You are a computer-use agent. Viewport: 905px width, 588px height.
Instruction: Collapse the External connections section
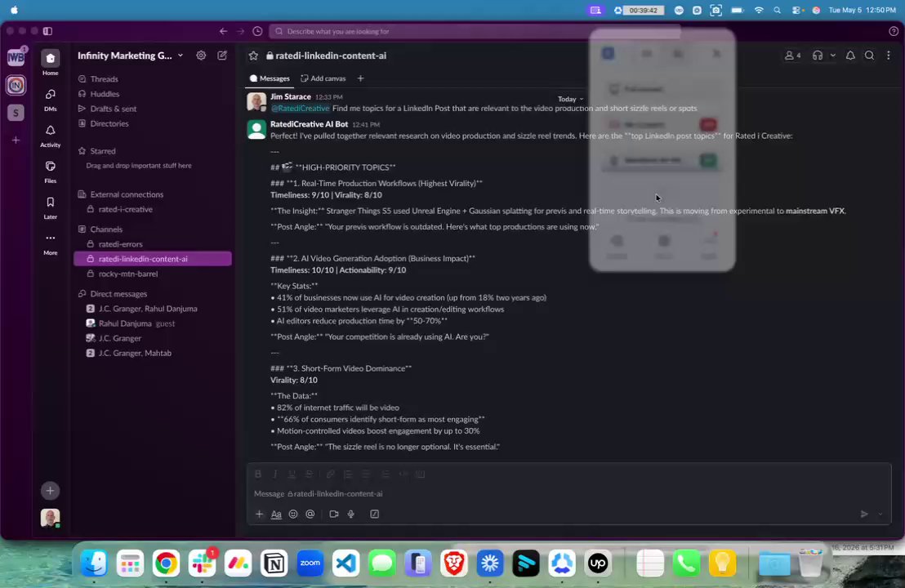point(127,194)
